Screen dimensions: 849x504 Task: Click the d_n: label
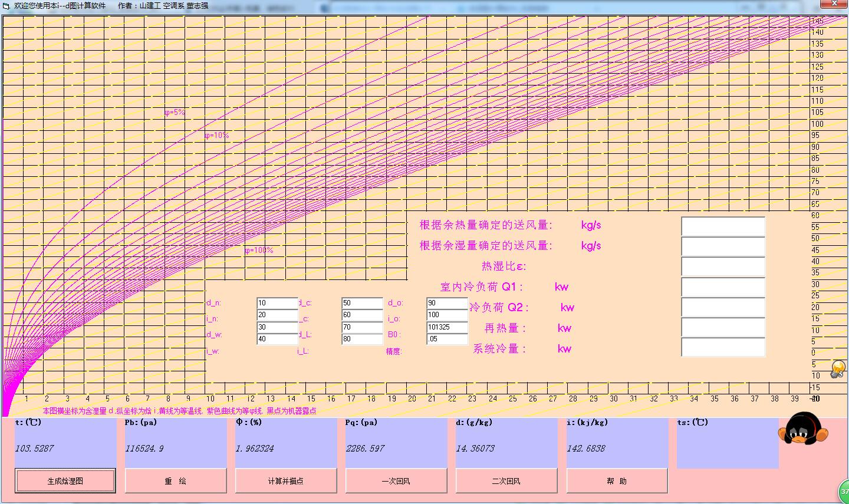click(213, 303)
